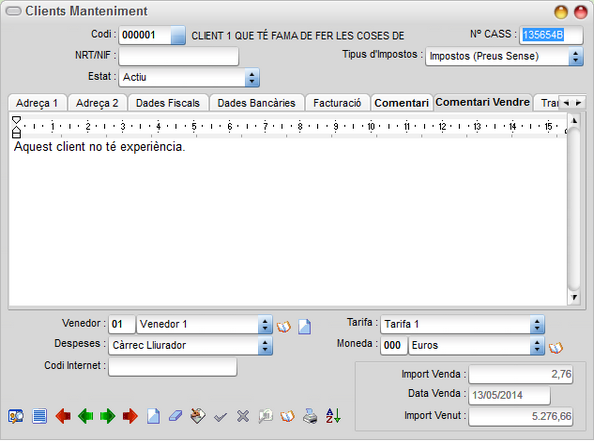Click in the NRT/NIF input field
594x442 pixels.
pos(178,56)
